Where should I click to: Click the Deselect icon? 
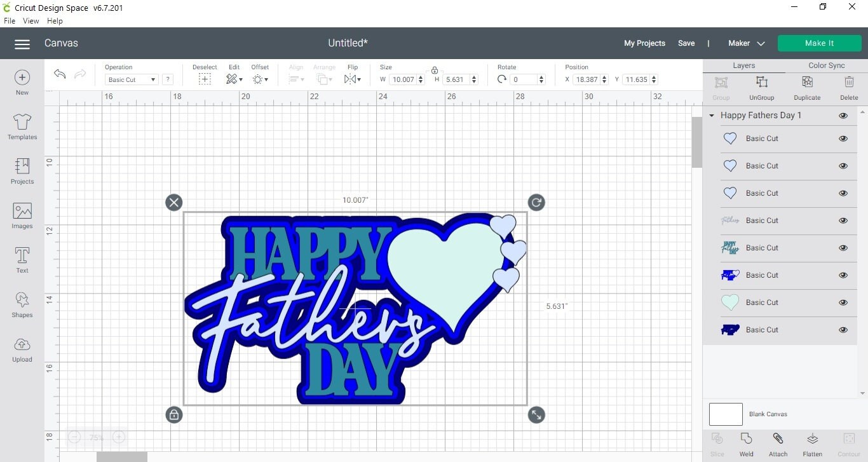point(205,79)
